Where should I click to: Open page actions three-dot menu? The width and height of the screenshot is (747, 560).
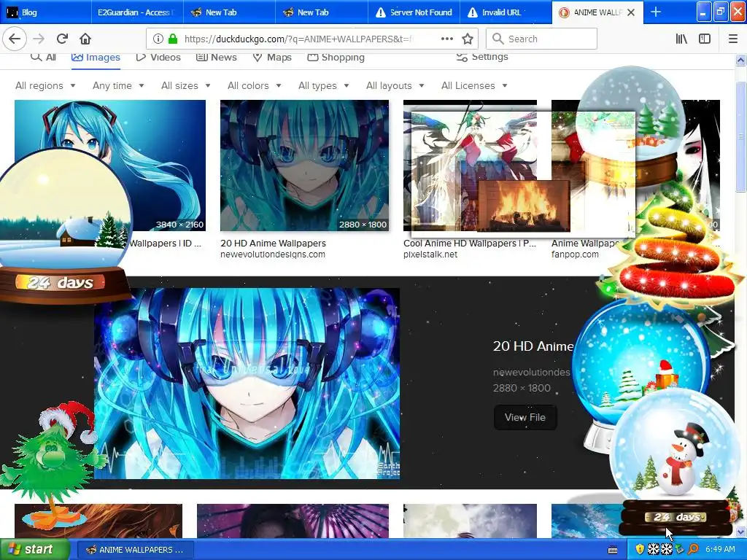coord(447,39)
